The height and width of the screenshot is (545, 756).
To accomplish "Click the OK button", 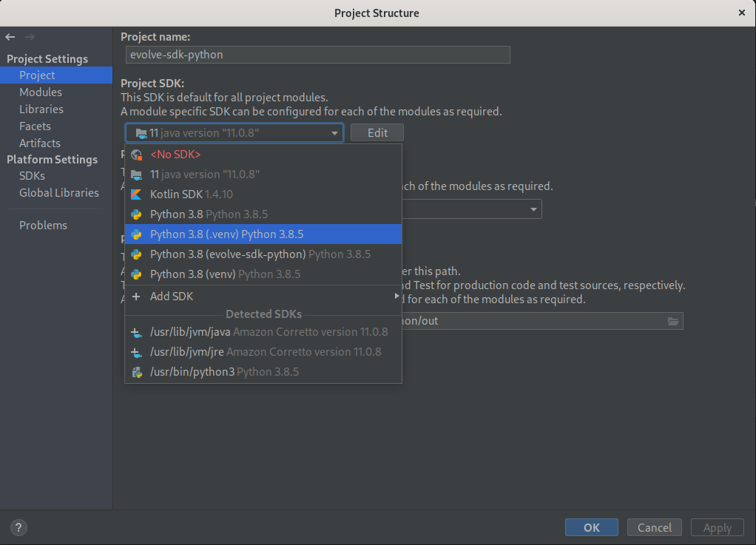I will click(591, 527).
